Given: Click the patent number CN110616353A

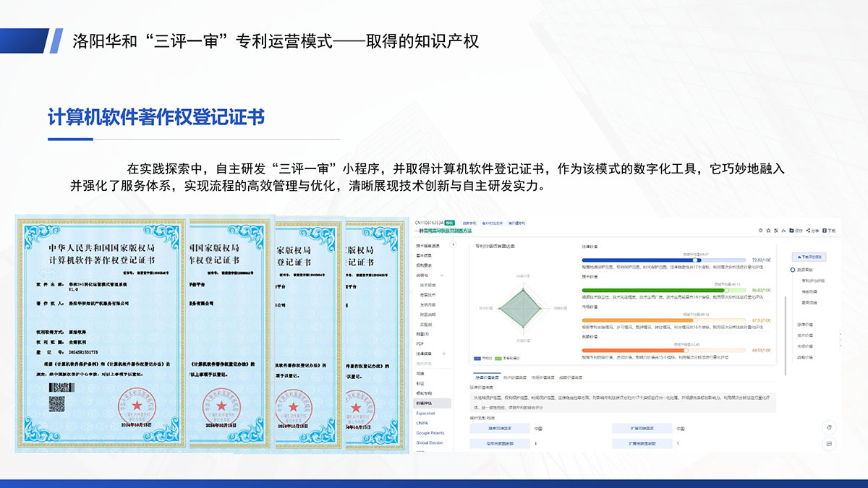Looking at the screenshot, I should tap(428, 223).
